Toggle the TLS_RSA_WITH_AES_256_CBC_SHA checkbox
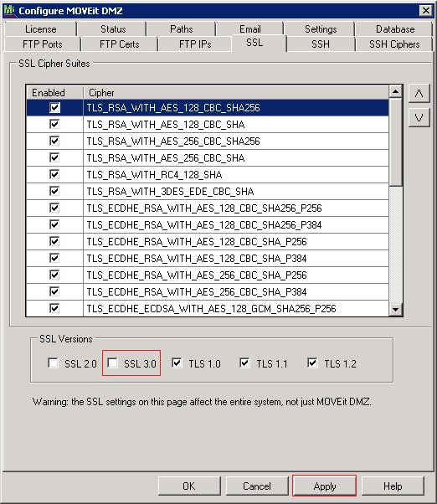Screen dimensions: 437x504 [x=54, y=157]
